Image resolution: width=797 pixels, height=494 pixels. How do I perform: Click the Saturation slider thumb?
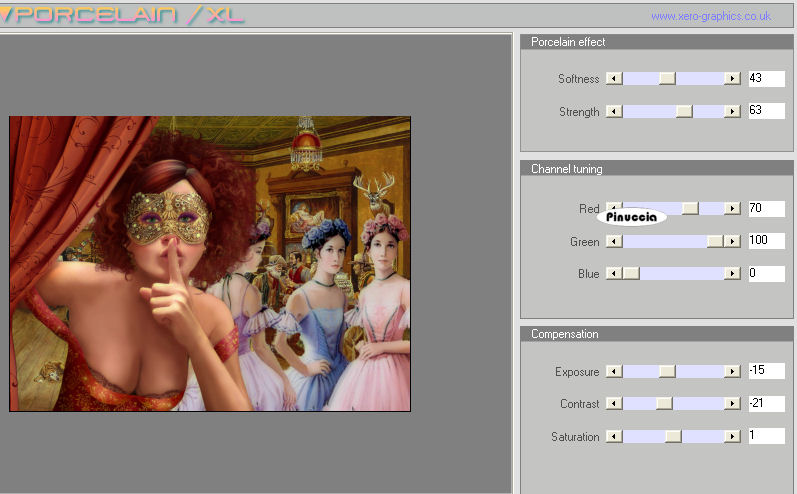pyautogui.click(x=673, y=436)
